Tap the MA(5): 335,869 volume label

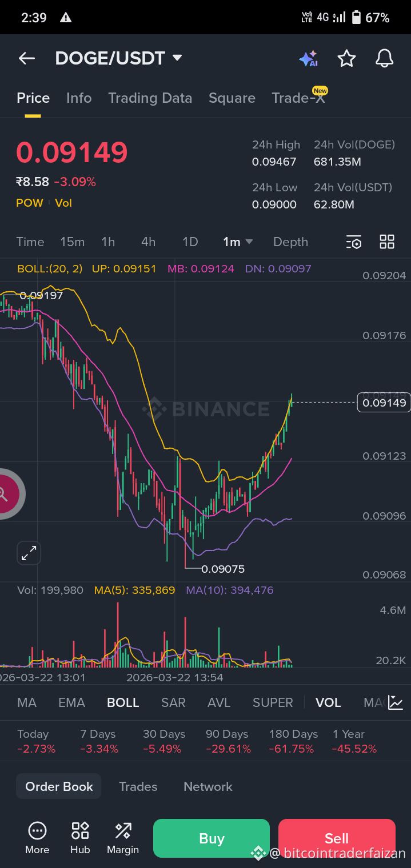pos(135,590)
